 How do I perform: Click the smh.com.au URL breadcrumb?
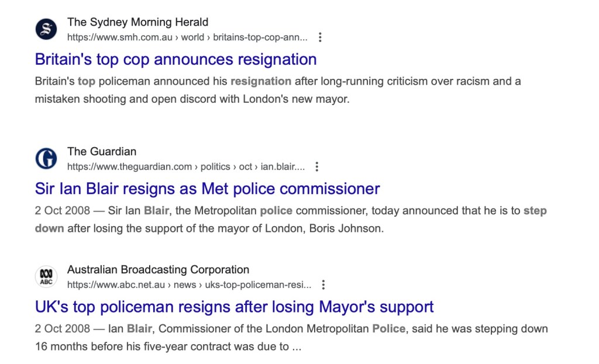[187, 37]
